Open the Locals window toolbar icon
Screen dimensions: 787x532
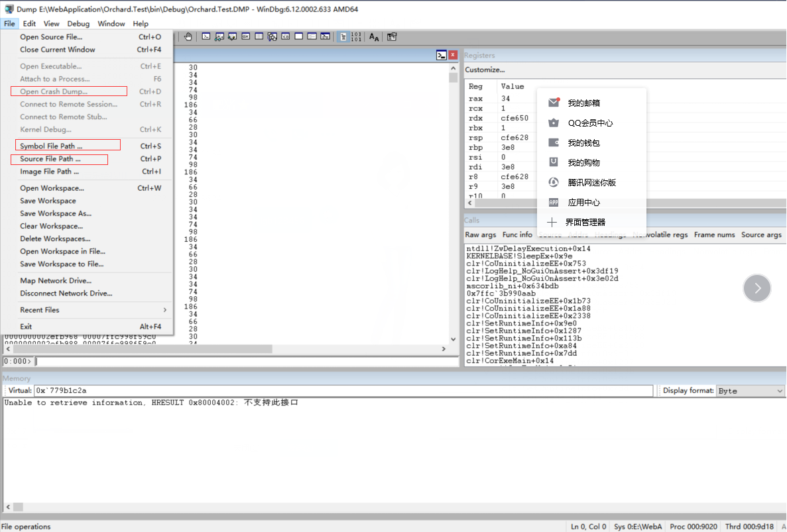pyautogui.click(x=231, y=37)
